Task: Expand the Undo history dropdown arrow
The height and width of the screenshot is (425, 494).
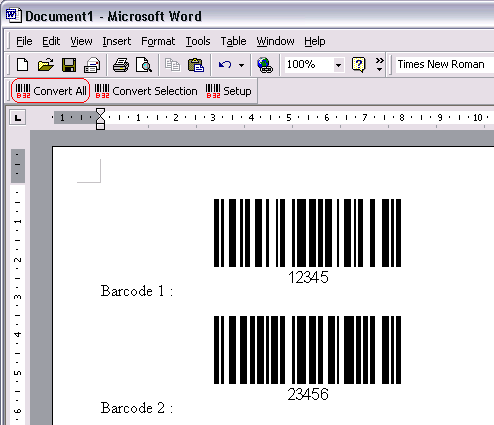Action: [x=241, y=65]
